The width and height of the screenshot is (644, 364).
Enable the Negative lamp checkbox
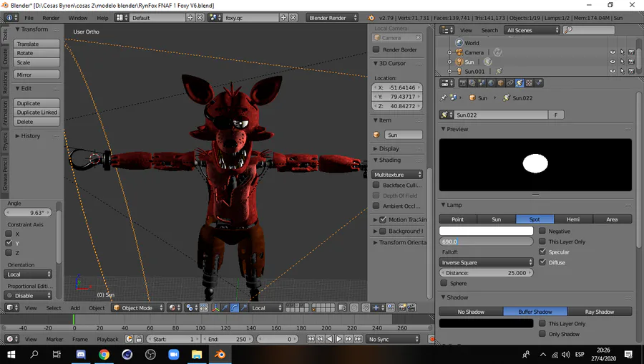542,231
